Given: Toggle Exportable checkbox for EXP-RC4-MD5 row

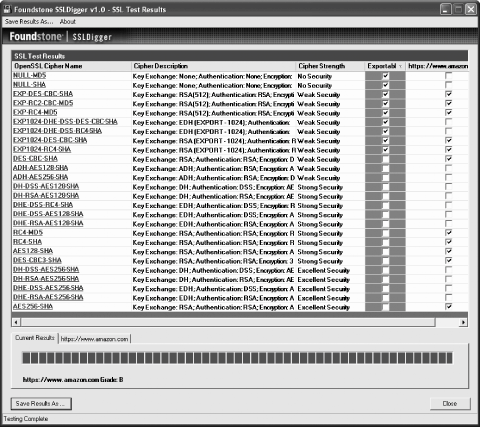Looking at the screenshot, I should (x=386, y=113).
